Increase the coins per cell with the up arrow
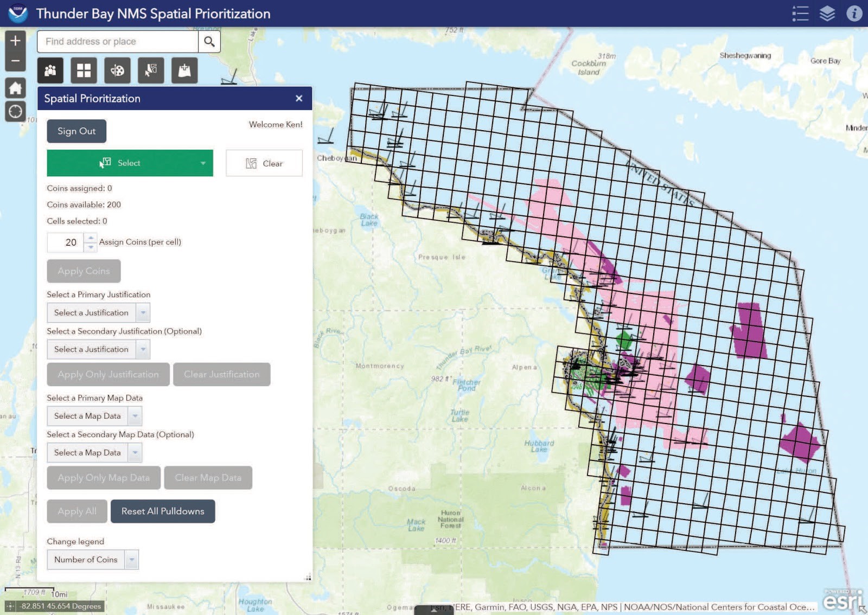The width and height of the screenshot is (868, 615). point(91,238)
